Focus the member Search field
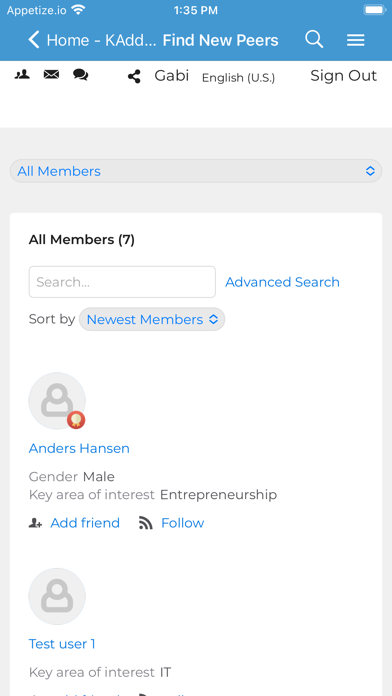 point(122,282)
